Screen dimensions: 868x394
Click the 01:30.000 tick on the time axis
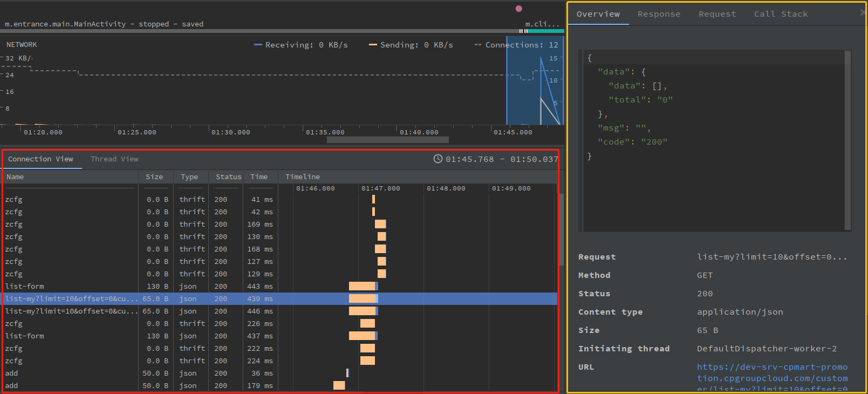click(230, 132)
